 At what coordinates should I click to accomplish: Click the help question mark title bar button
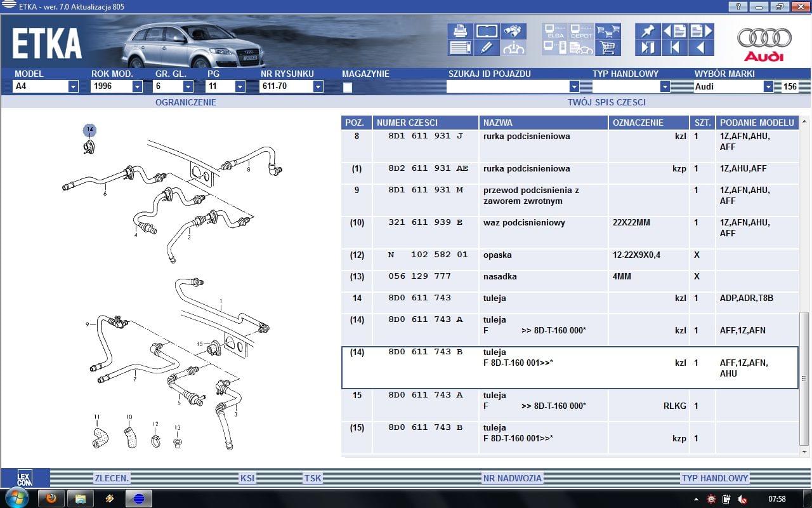738,7
